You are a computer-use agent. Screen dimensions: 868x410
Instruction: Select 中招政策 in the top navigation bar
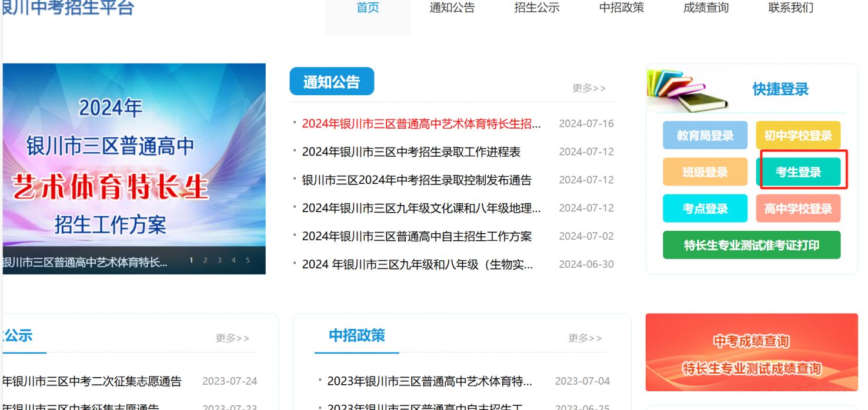(622, 8)
